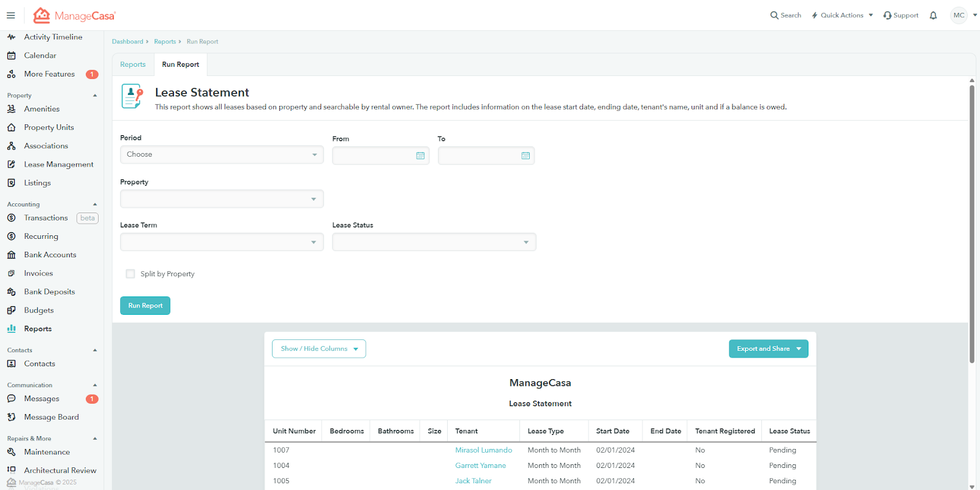Collapse the Repairs & More section
Screen dimensions: 980x490
[95, 439]
